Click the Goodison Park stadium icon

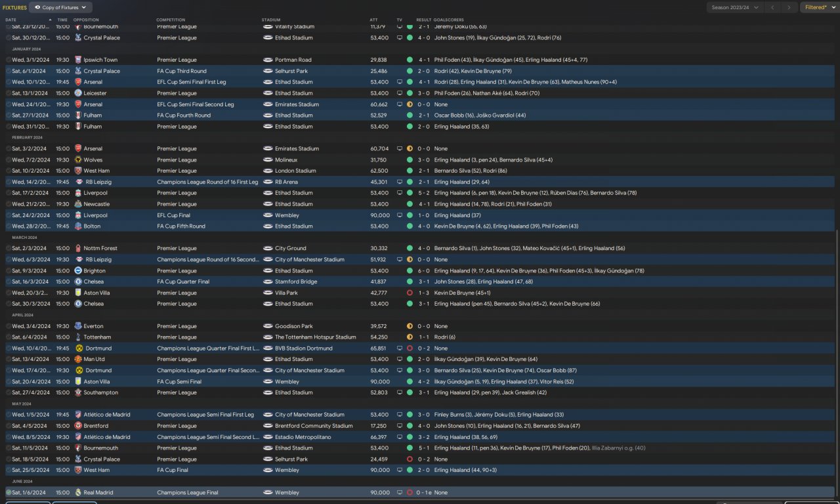268,326
